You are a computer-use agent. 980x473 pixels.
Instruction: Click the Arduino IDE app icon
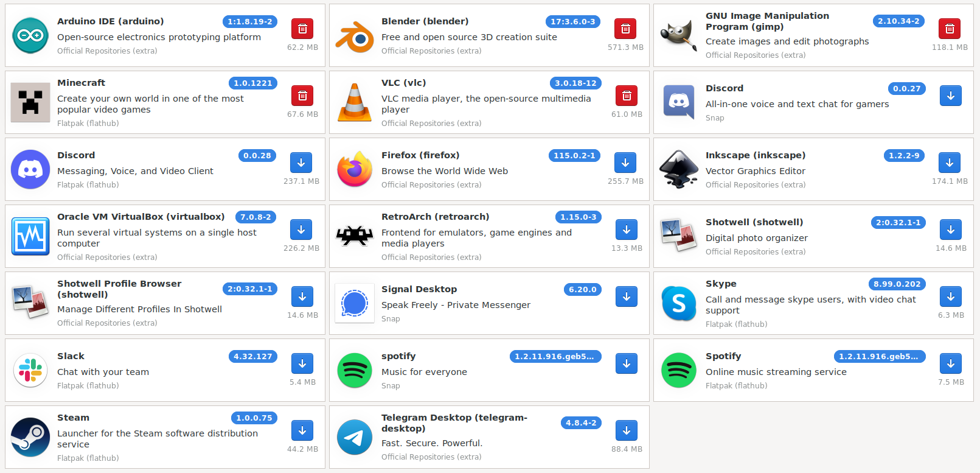(30, 35)
